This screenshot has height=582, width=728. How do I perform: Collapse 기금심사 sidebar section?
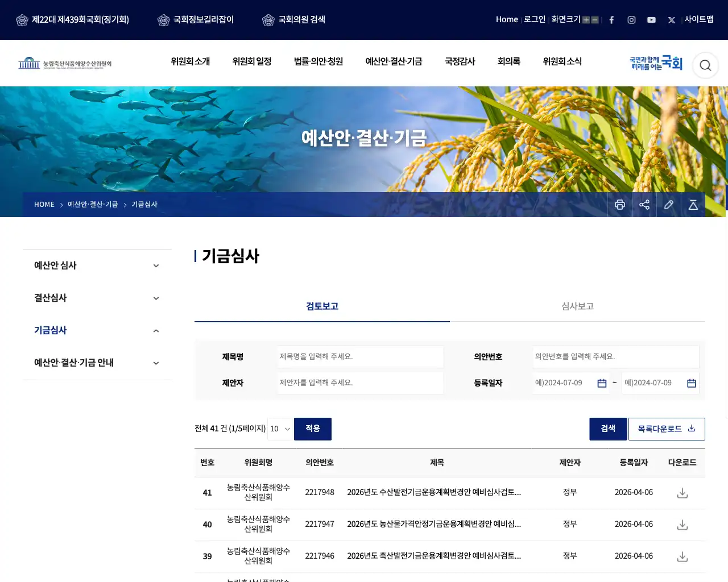click(x=97, y=330)
